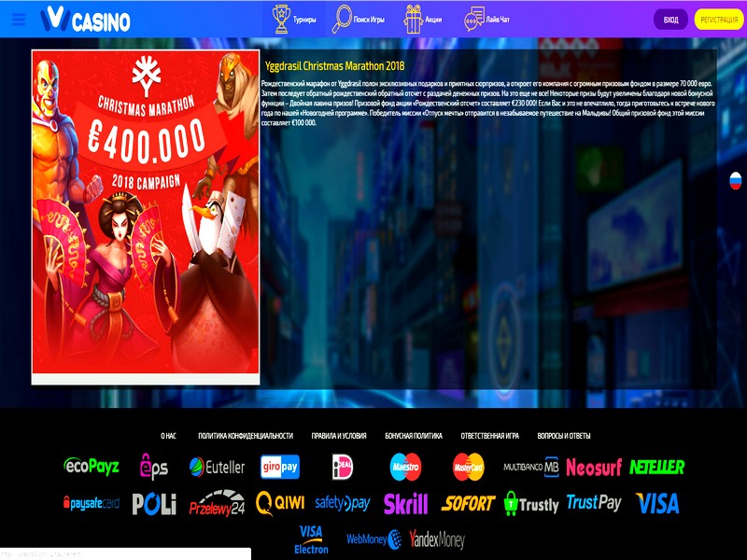
Task: Click the gift box promotions icon
Action: point(413,19)
